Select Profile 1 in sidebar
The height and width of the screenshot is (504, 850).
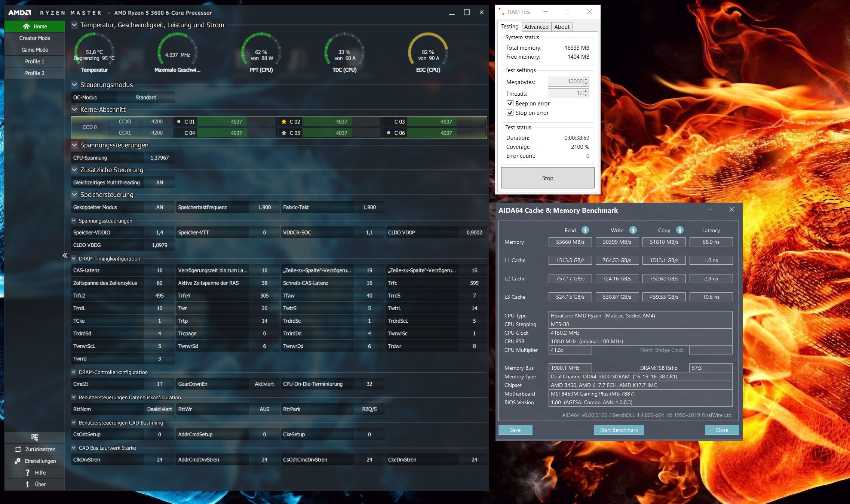point(35,61)
